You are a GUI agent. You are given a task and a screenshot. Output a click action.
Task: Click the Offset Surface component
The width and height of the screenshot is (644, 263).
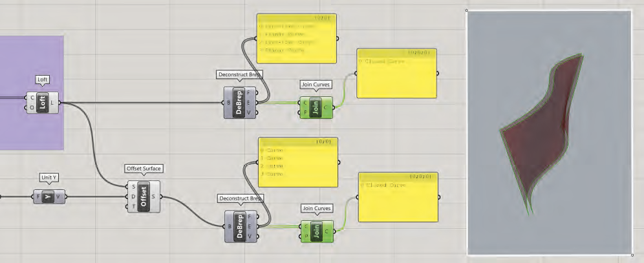click(x=142, y=196)
